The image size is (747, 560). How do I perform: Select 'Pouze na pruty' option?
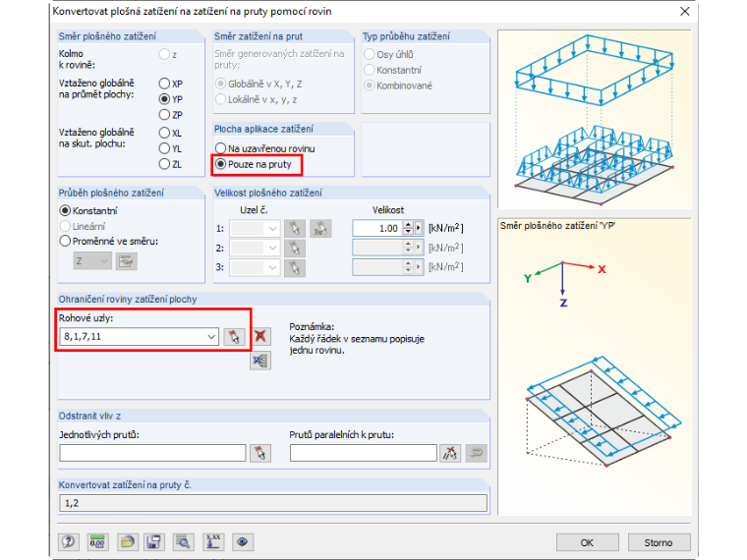[220, 164]
